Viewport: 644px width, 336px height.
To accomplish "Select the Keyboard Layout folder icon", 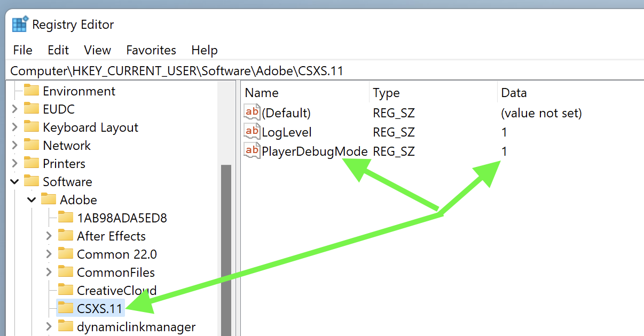I will click(32, 127).
